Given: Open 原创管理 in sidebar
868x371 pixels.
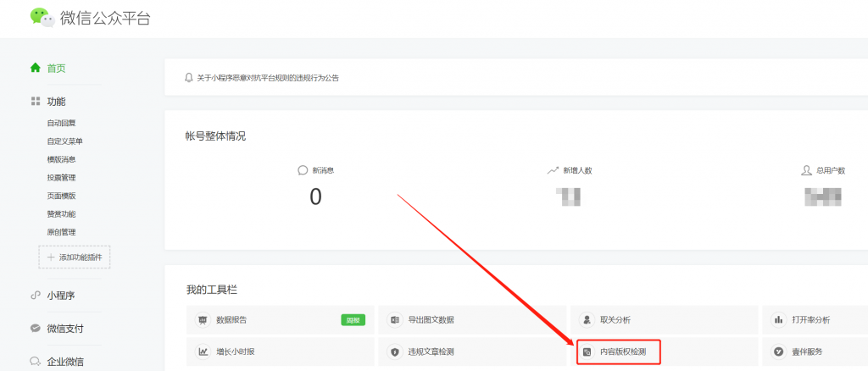Looking at the screenshot, I should pyautogui.click(x=61, y=233).
